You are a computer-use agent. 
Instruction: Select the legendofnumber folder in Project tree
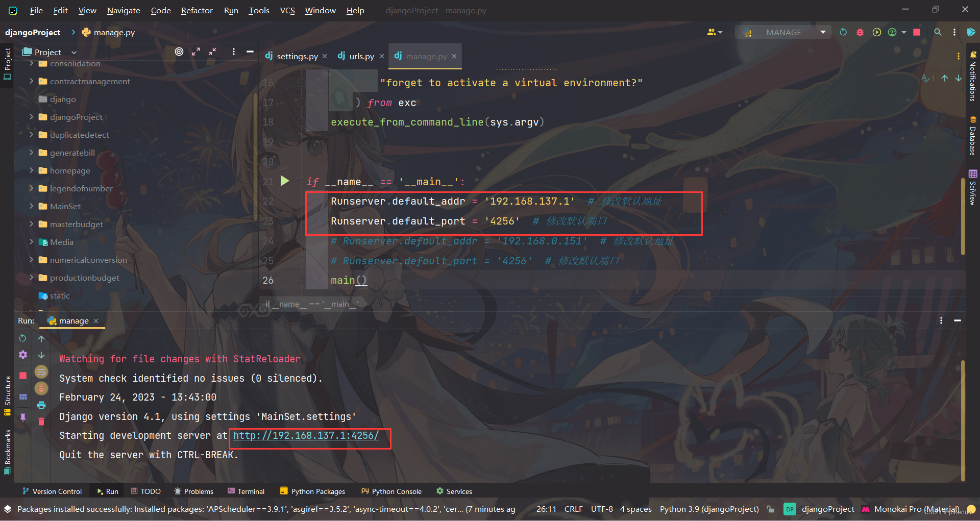pyautogui.click(x=81, y=188)
